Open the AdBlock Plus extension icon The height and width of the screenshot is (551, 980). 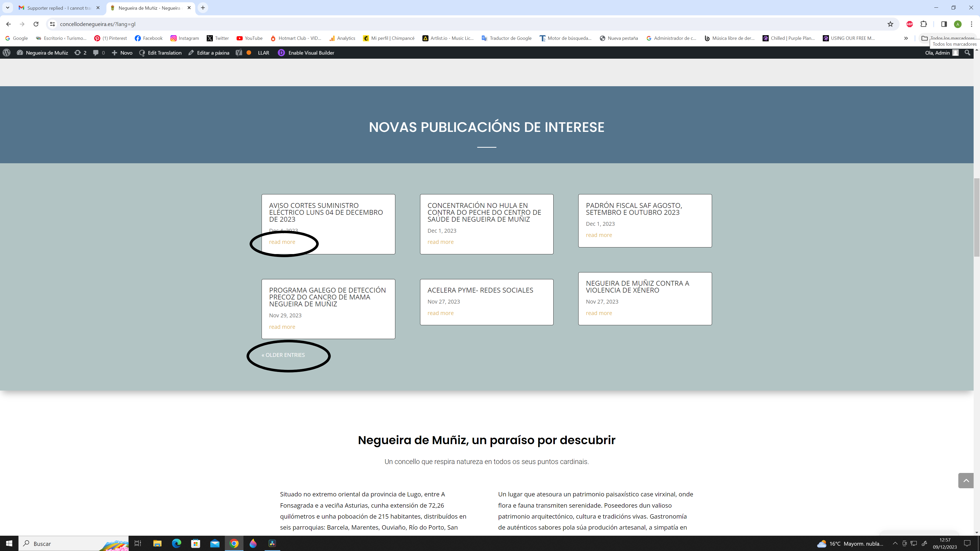[x=910, y=24]
